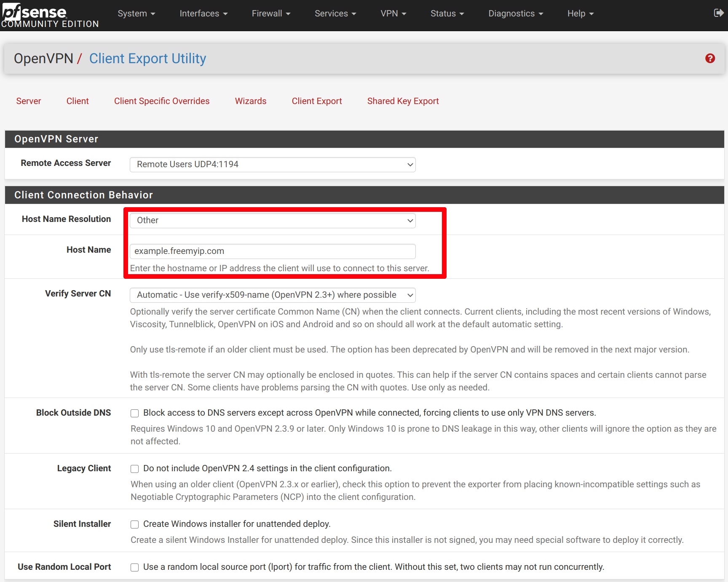Open the System menu

(x=136, y=13)
